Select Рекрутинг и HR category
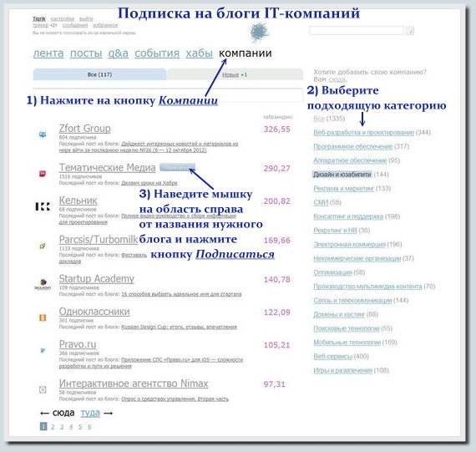476x452 pixels. [x=335, y=231]
